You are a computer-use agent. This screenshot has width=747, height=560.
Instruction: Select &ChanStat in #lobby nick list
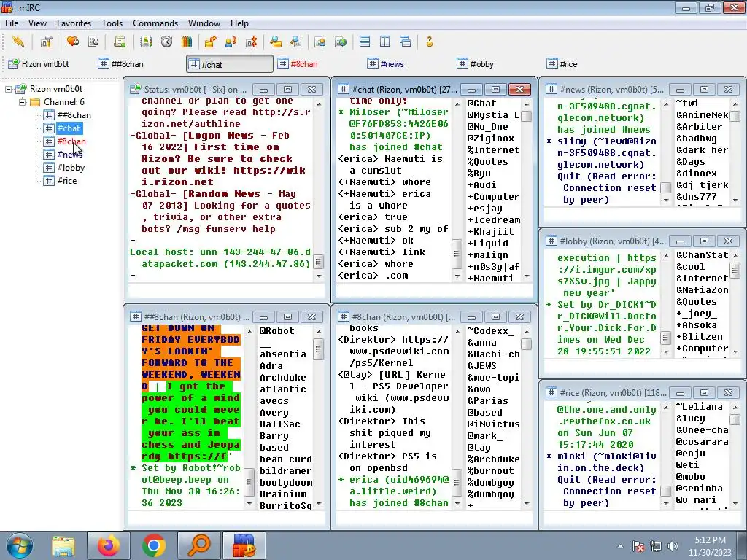click(x=702, y=255)
